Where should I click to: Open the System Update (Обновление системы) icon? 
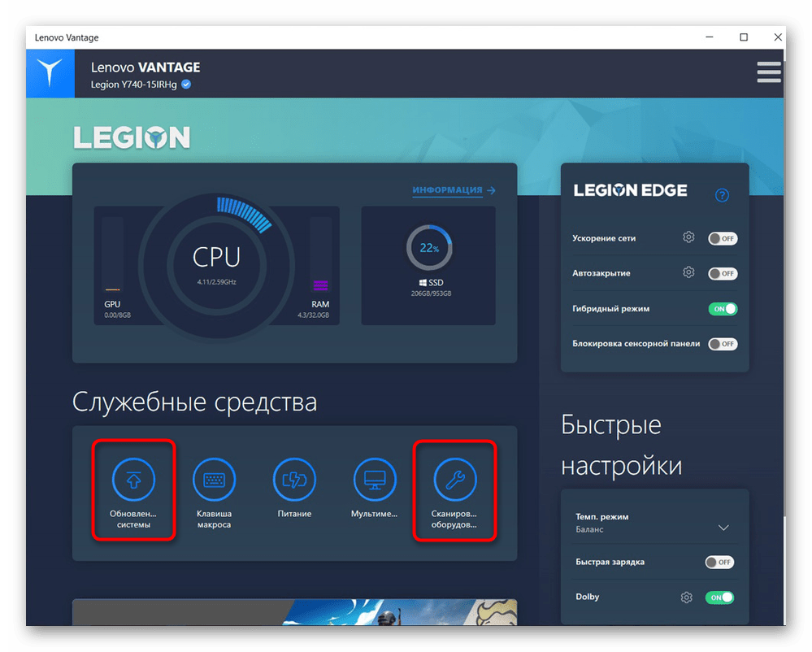pos(132,480)
